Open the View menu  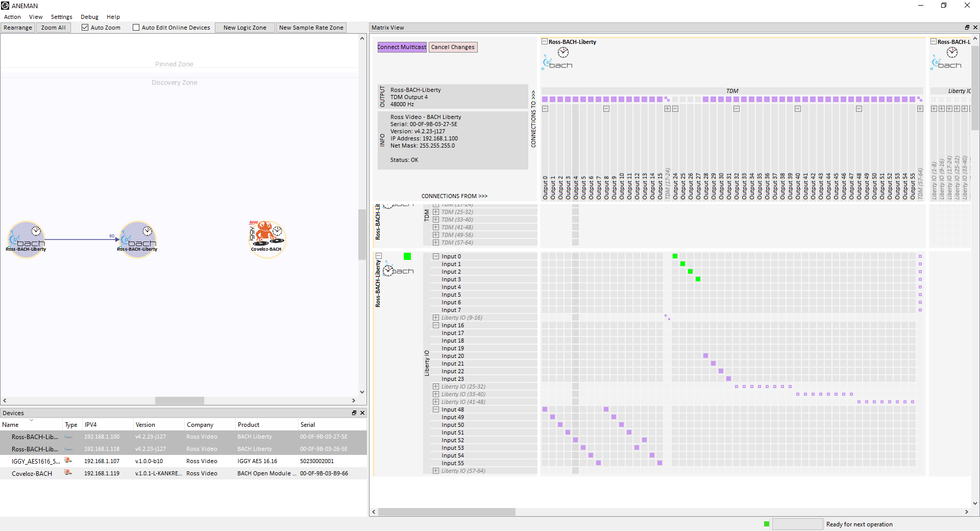[x=36, y=17]
